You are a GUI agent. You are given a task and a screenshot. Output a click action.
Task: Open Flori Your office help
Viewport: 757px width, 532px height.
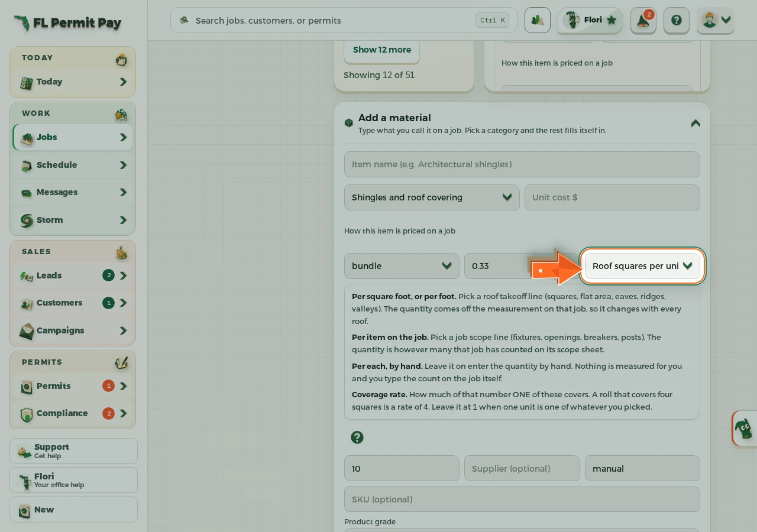point(73,480)
